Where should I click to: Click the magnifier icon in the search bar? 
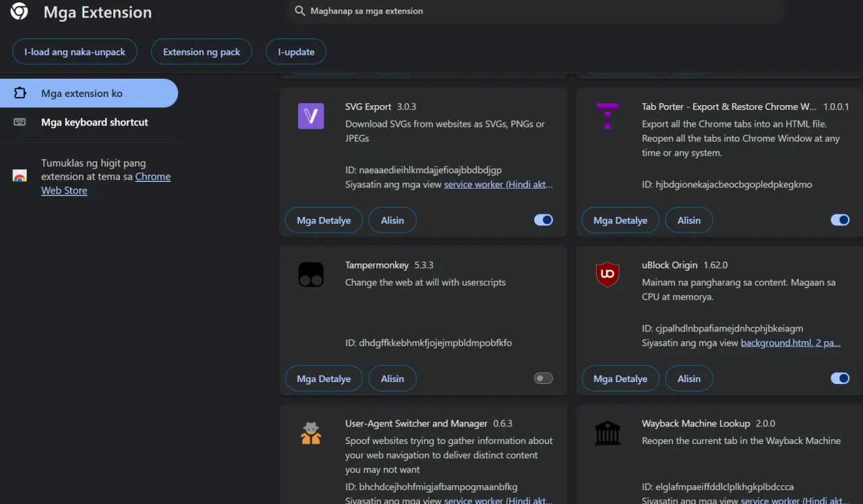coord(300,11)
